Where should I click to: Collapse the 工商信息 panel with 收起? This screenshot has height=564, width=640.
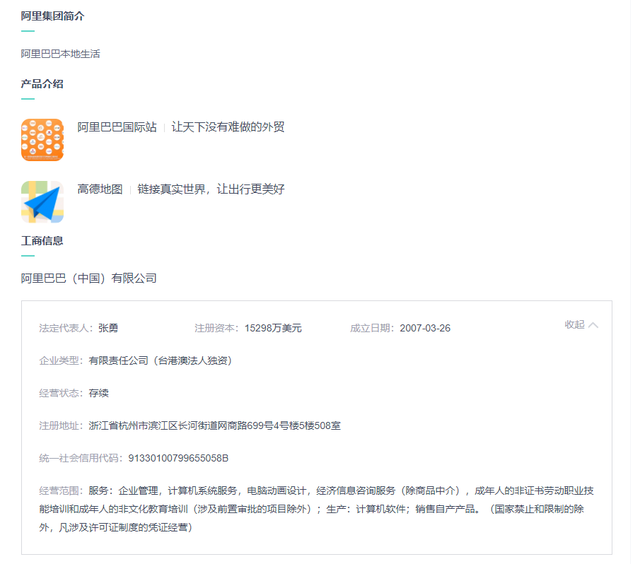click(581, 325)
